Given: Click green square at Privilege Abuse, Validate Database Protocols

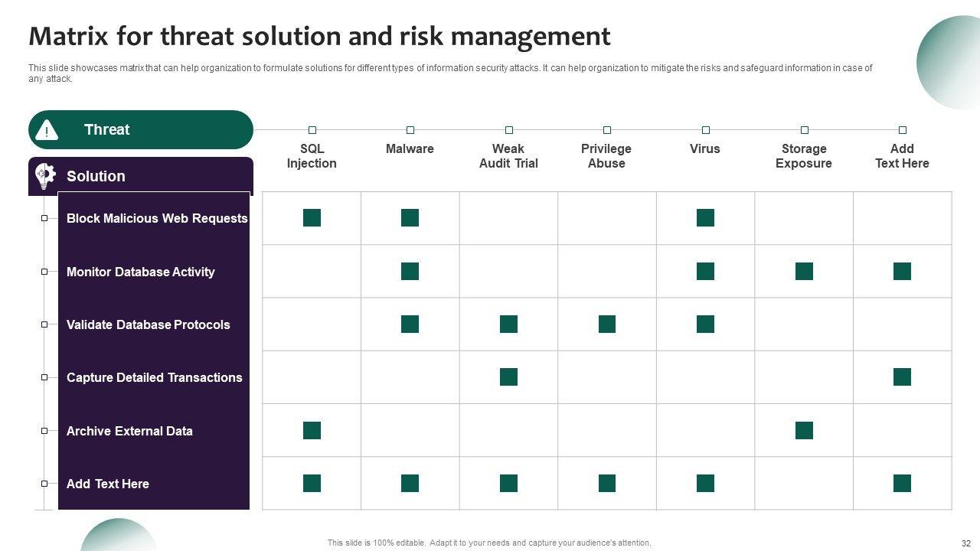Looking at the screenshot, I should click(x=607, y=324).
